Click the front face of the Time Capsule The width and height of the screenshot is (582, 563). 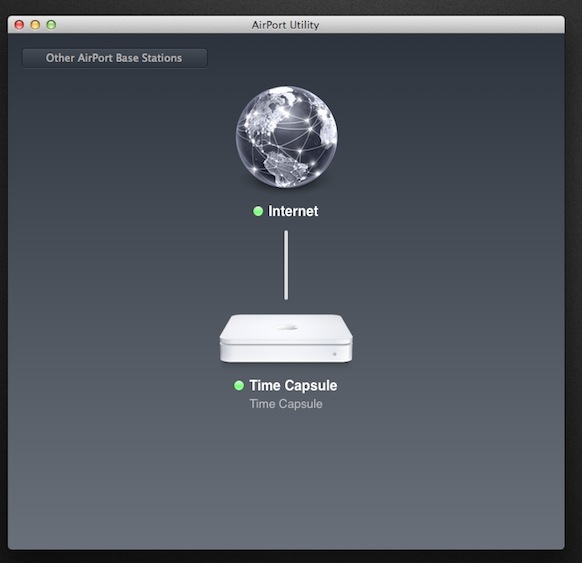click(286, 353)
